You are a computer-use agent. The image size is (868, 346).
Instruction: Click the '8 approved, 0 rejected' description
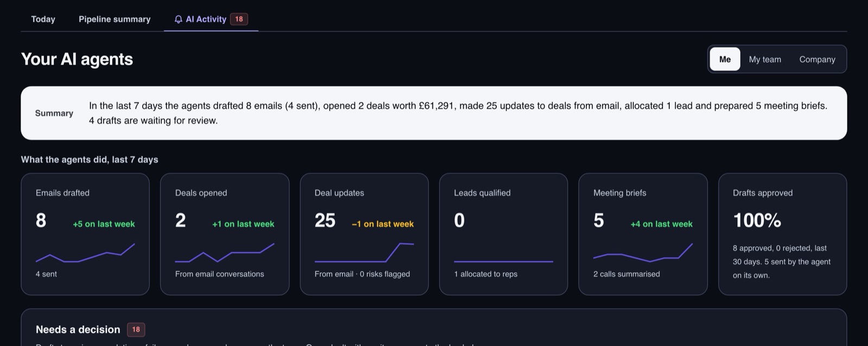782,261
